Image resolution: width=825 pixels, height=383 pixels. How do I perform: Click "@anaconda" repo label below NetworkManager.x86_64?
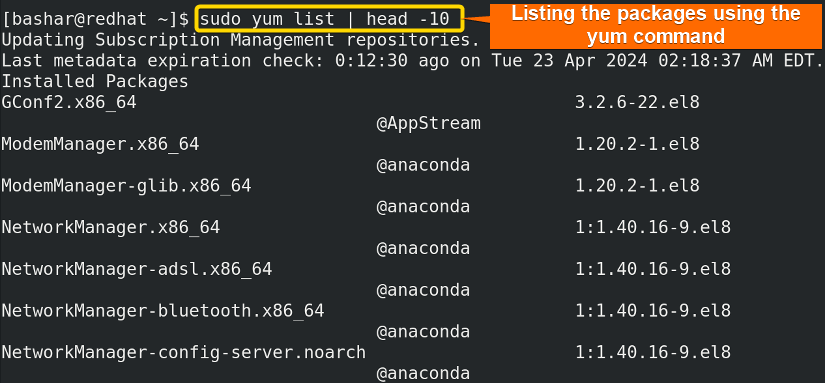423,248
